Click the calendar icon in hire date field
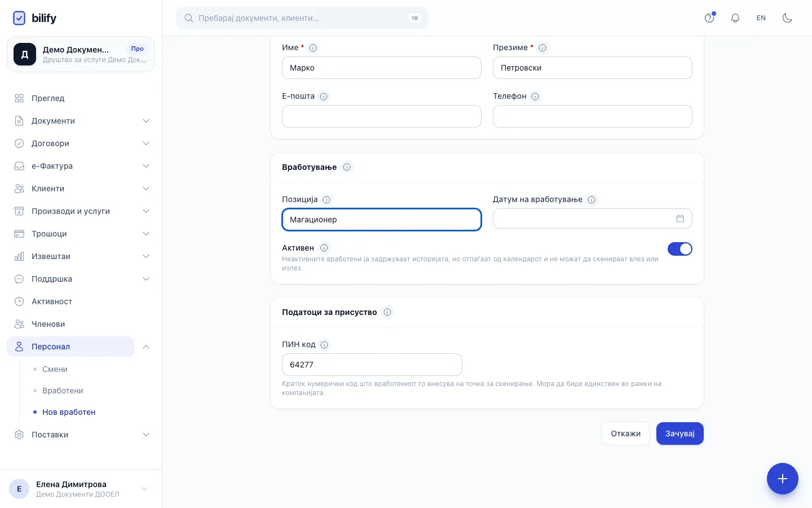The width and height of the screenshot is (812, 508). point(680,218)
